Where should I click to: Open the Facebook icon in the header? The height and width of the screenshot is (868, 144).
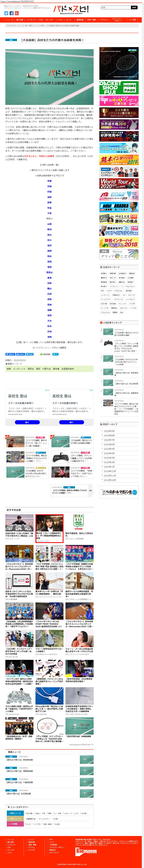point(11,13)
